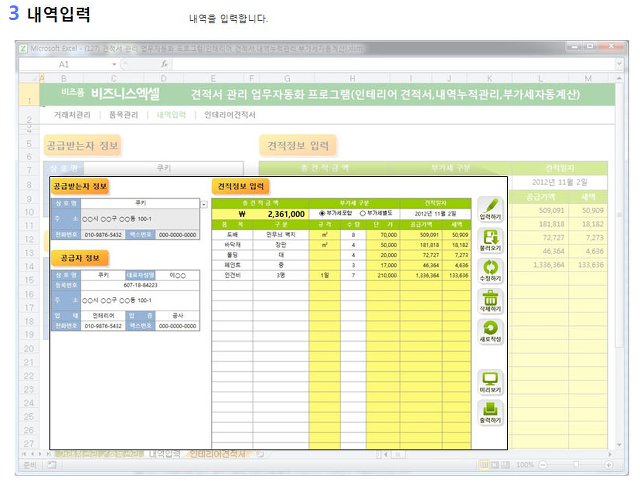Open the 내역입력 menu link
640x485 pixels.
tap(171, 115)
